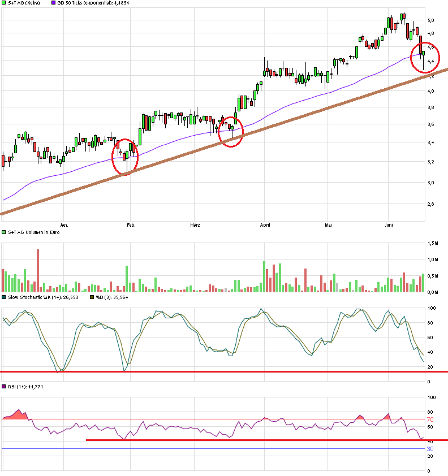Select the Feb. label on time axis
This screenshot has height=476, width=448.
pos(131,224)
